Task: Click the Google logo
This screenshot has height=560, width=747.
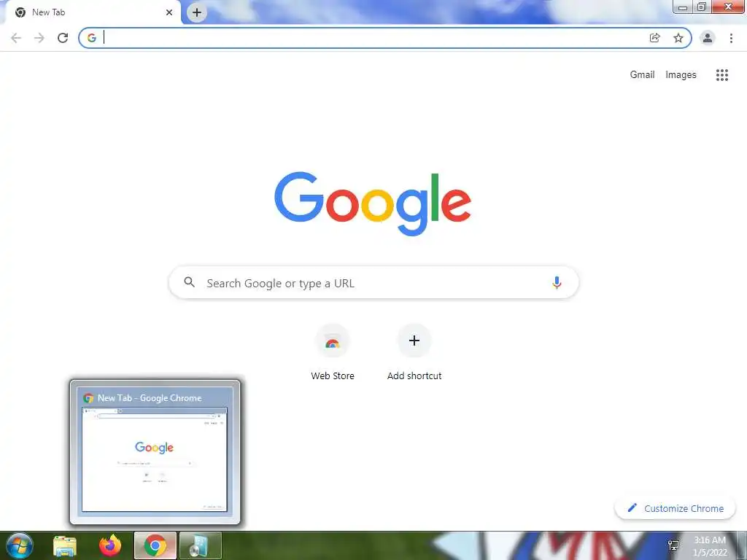Action: tap(373, 204)
